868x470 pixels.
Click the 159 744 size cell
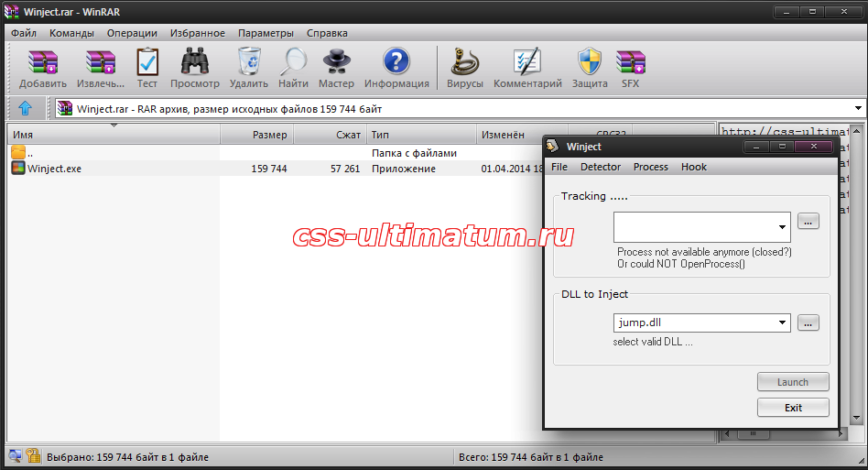(x=269, y=169)
